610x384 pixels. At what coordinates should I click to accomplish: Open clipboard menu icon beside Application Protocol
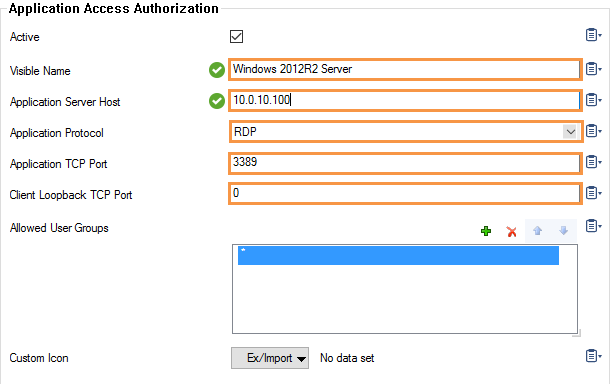click(x=593, y=131)
